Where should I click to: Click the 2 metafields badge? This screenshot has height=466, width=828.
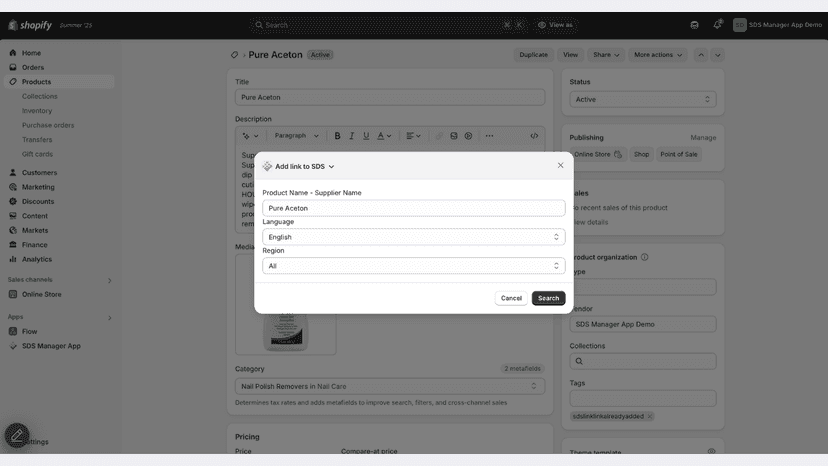click(x=522, y=369)
